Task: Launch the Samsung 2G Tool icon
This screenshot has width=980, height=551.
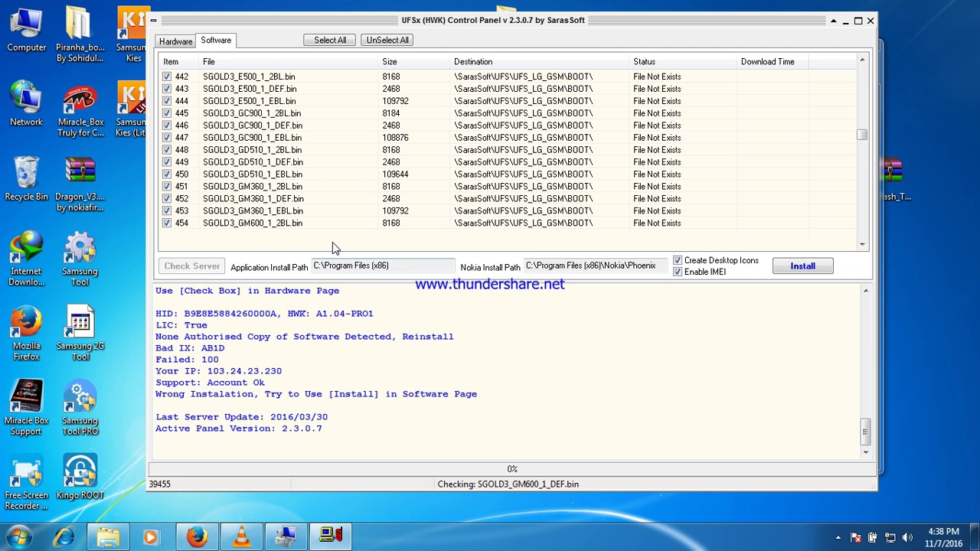Action: 80,334
